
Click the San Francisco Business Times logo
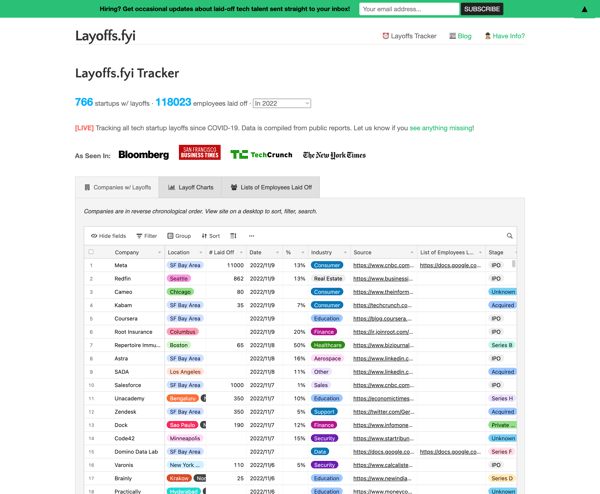200,152
